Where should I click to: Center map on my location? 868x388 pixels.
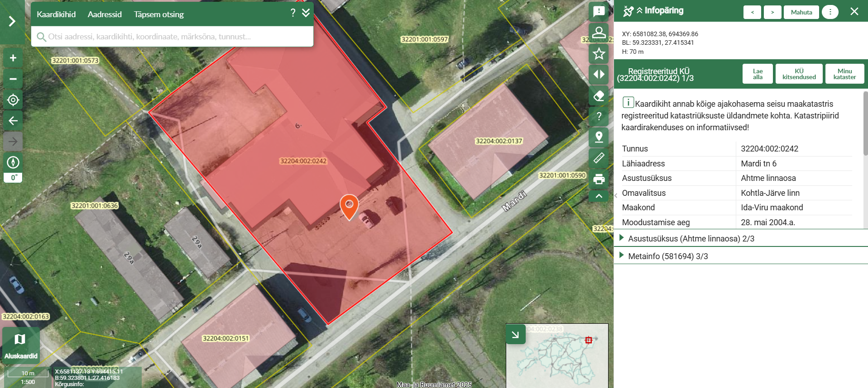tap(13, 100)
